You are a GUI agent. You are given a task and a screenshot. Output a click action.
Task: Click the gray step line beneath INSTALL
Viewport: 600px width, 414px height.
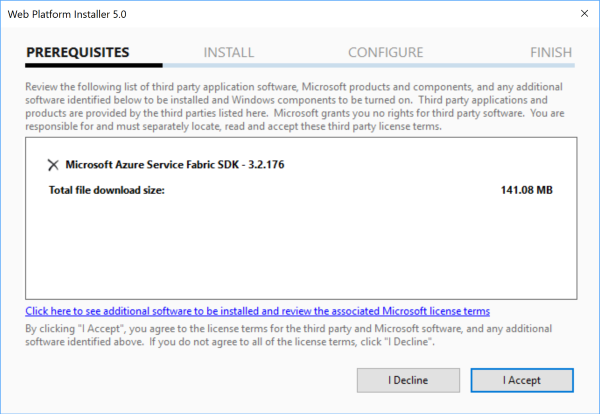228,64
